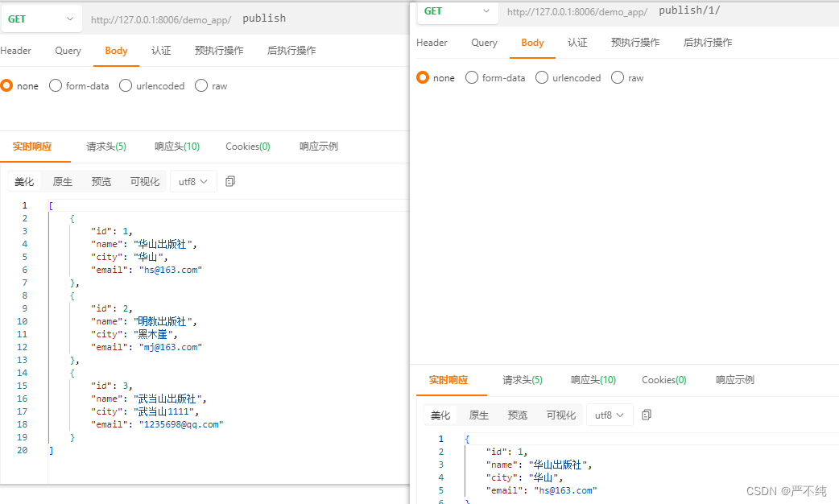Copy the left response body using copy icon
Screen dimensions: 839x504
(x=229, y=181)
